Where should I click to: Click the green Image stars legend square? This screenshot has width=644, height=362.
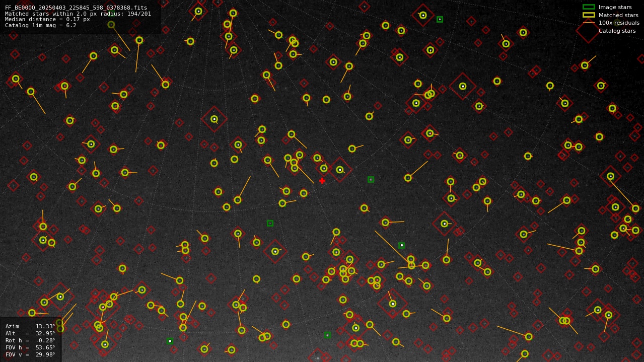(x=589, y=7)
